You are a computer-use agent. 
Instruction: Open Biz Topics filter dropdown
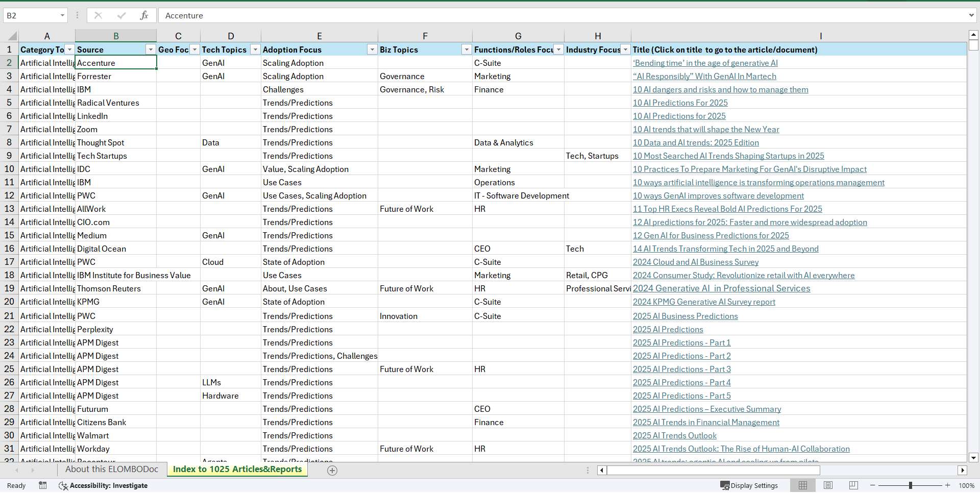[467, 50]
